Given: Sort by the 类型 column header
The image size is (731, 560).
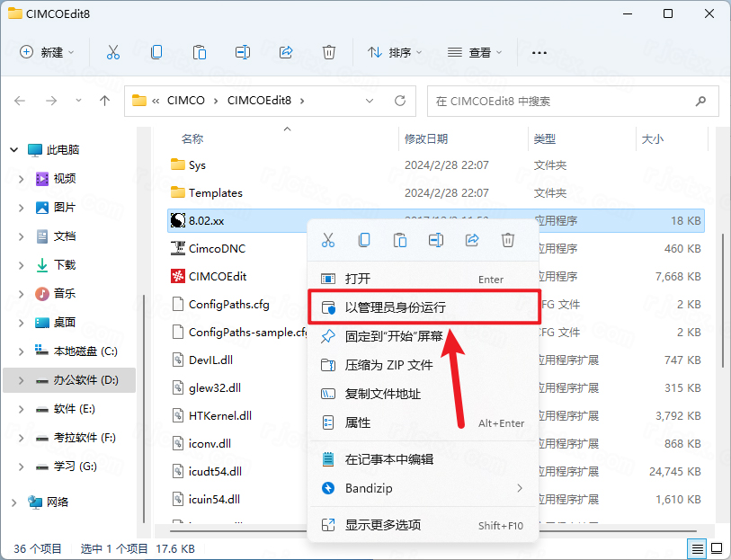Looking at the screenshot, I should 545,138.
